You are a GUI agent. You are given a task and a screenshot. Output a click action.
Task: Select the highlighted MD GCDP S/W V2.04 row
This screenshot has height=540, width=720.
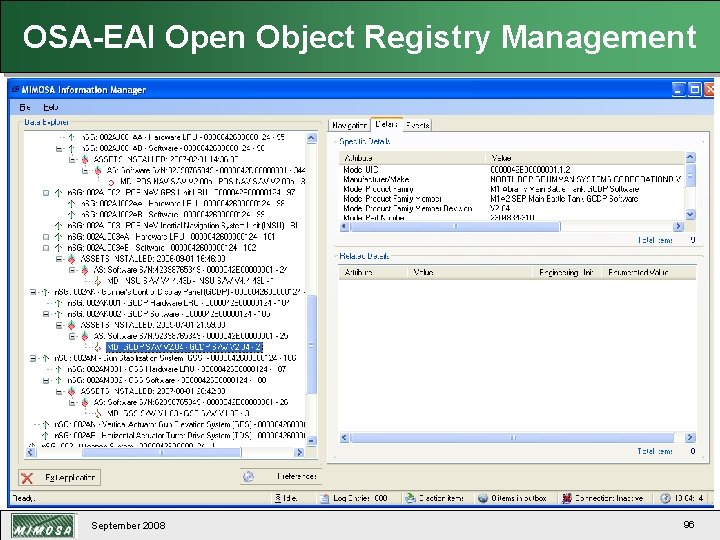click(185, 347)
